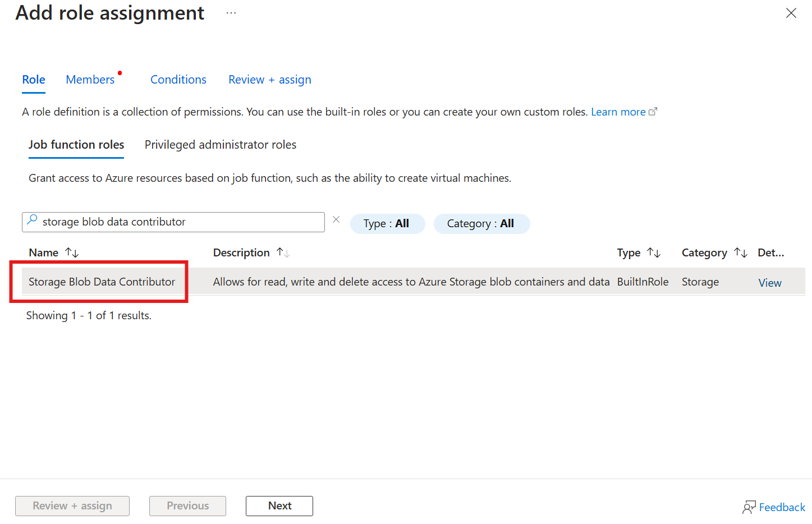Open the Type filter dropdown

387,223
